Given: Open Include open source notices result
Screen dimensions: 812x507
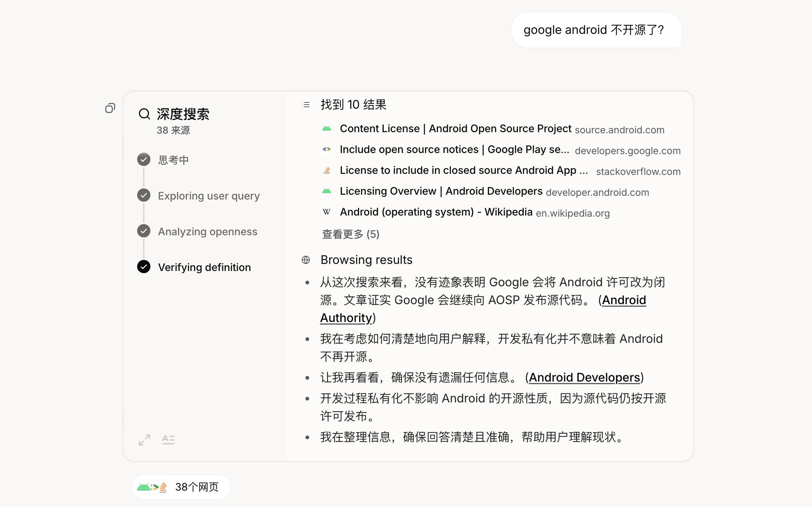Looking at the screenshot, I should coord(454,150).
